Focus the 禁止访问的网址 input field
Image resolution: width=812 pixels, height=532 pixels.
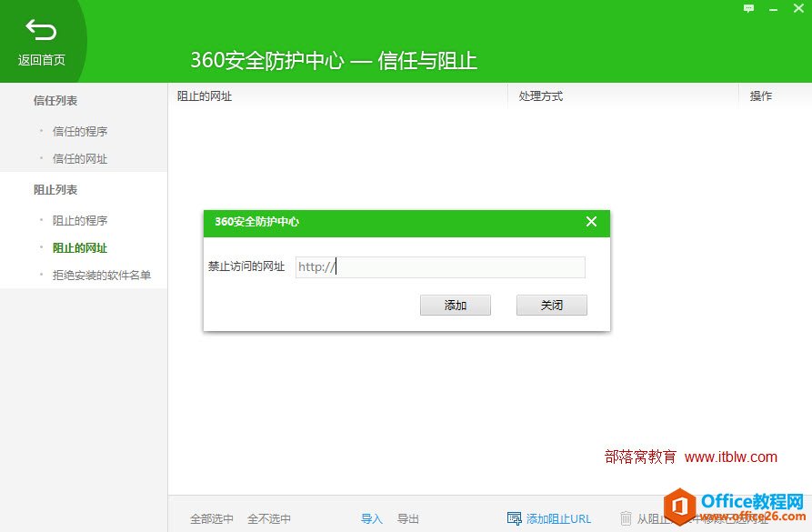coord(440,267)
